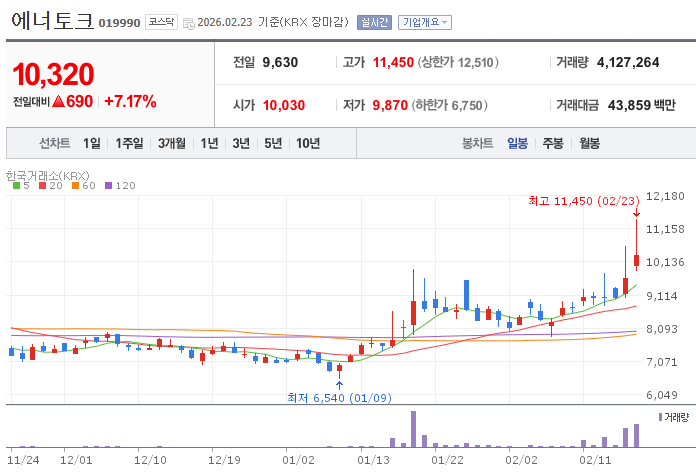696x475 pixels.
Task: Click the 상한가 12,510 upper limit text
Action: [x=458, y=63]
